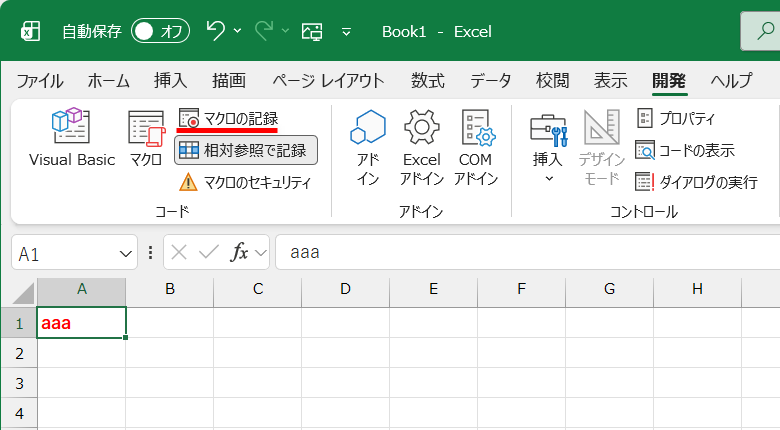The width and height of the screenshot is (780, 430).
Task: Confirm entry with formula bar checkmark
Action: (x=208, y=252)
